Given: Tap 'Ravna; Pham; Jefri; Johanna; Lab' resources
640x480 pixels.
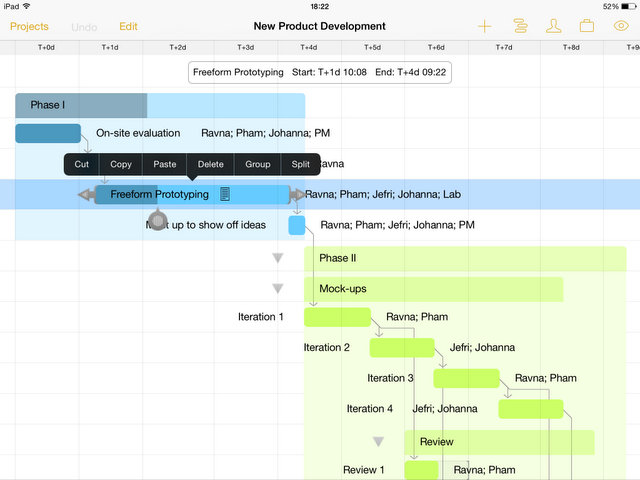Looking at the screenshot, I should point(383,194).
